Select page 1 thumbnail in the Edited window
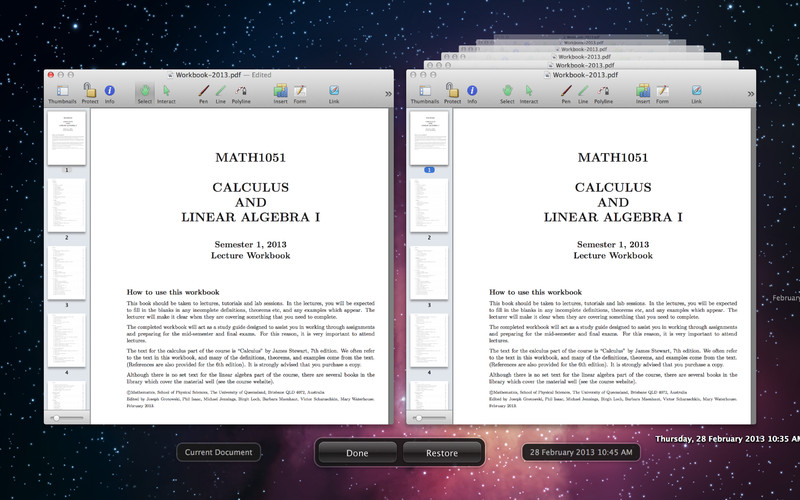This screenshot has width=800, height=500. pyautogui.click(x=67, y=138)
